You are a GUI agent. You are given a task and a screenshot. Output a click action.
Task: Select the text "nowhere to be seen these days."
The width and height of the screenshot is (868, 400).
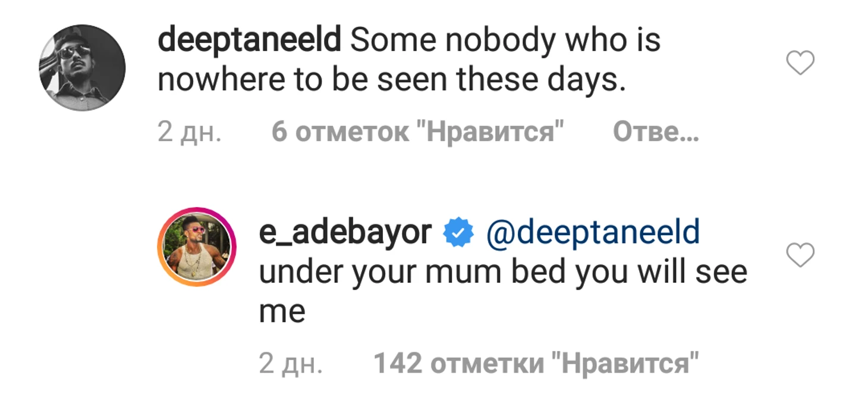tap(392, 81)
